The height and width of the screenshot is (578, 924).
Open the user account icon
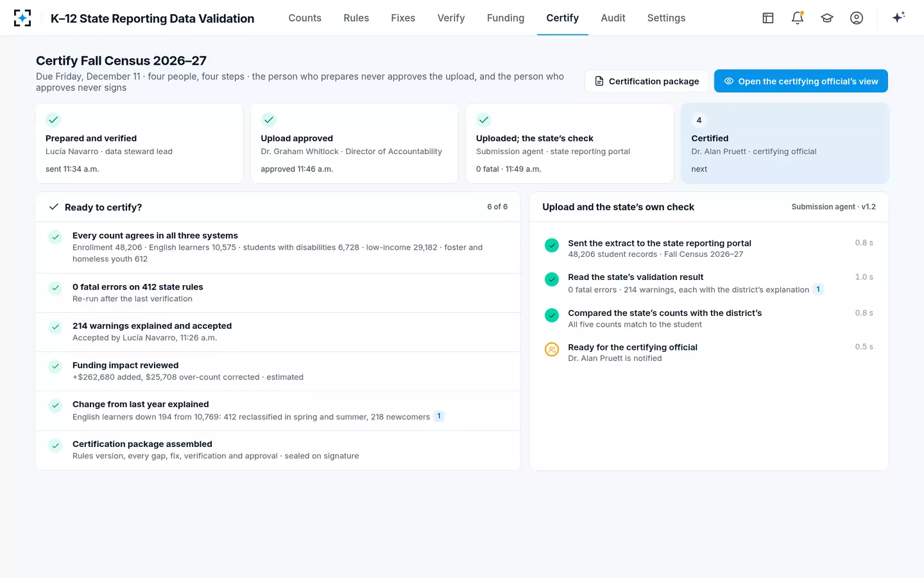coord(857,18)
